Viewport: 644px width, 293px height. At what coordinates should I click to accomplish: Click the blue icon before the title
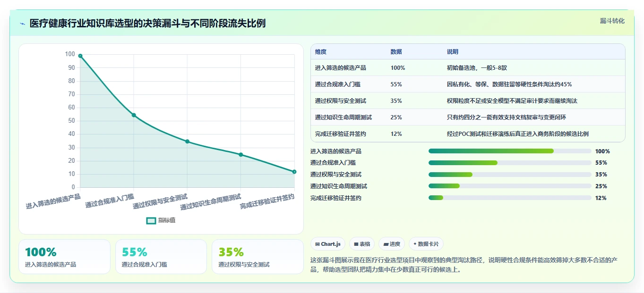click(x=22, y=24)
